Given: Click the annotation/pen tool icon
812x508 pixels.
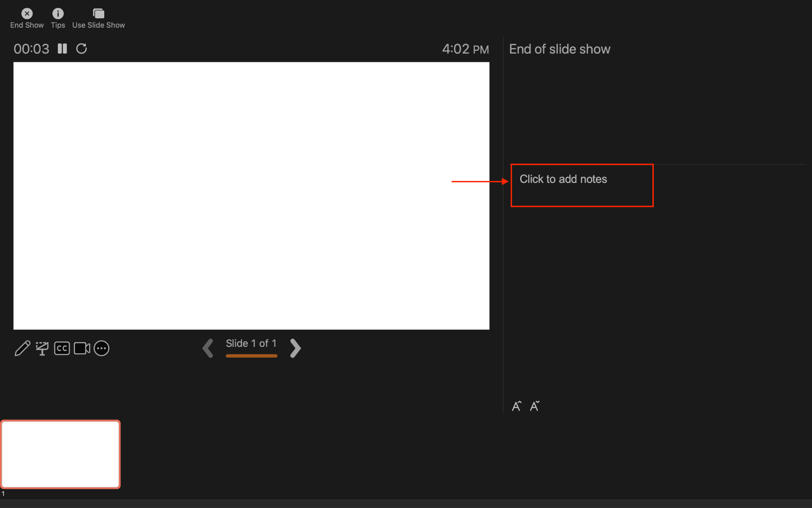Looking at the screenshot, I should (x=22, y=348).
